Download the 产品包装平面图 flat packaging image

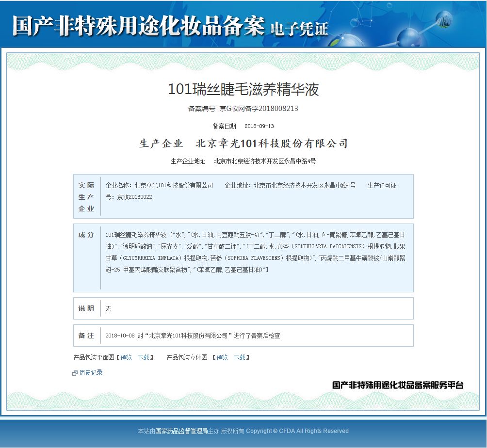pyautogui.click(x=143, y=358)
